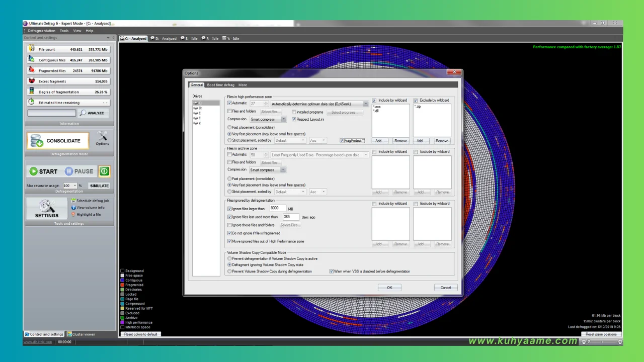Select drive E: in Drives list
The height and width of the screenshot is (362, 644).
[x=198, y=113]
